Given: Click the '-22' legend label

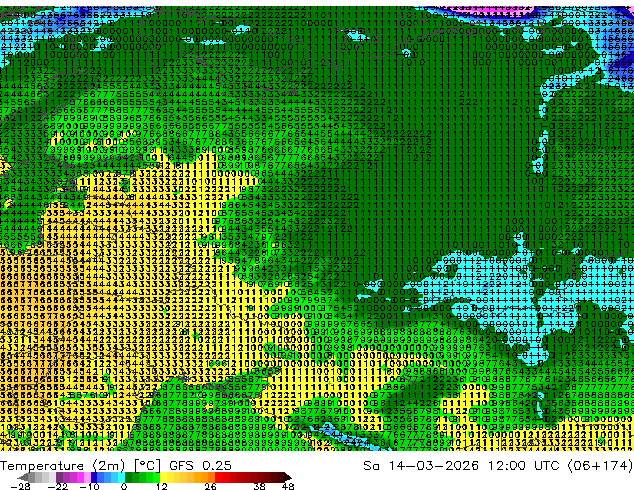Looking at the screenshot, I should click(x=58, y=486).
